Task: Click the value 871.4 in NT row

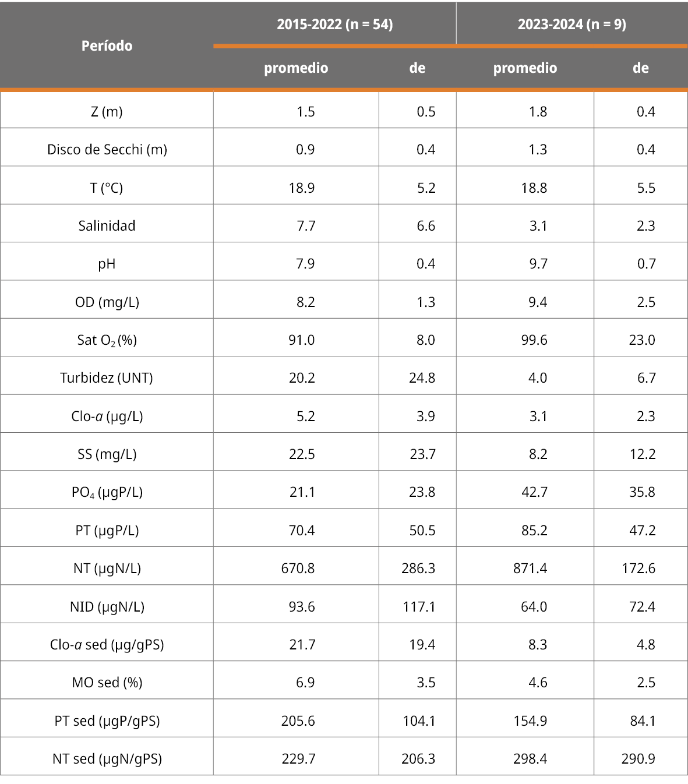Action: point(530,568)
